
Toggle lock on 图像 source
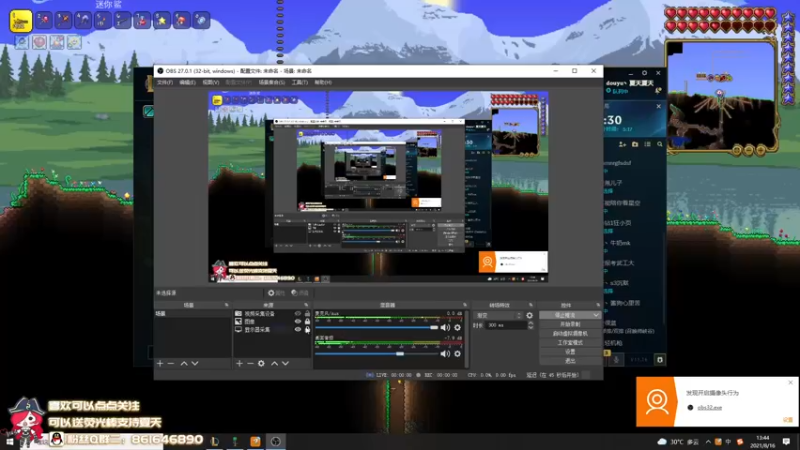pos(307,321)
